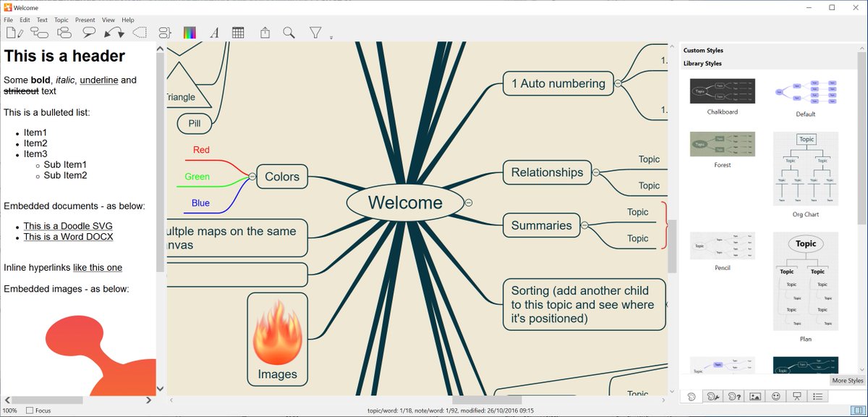Activate the filter tool in the toolbar
Screen dimensions: 868x417
click(315, 33)
